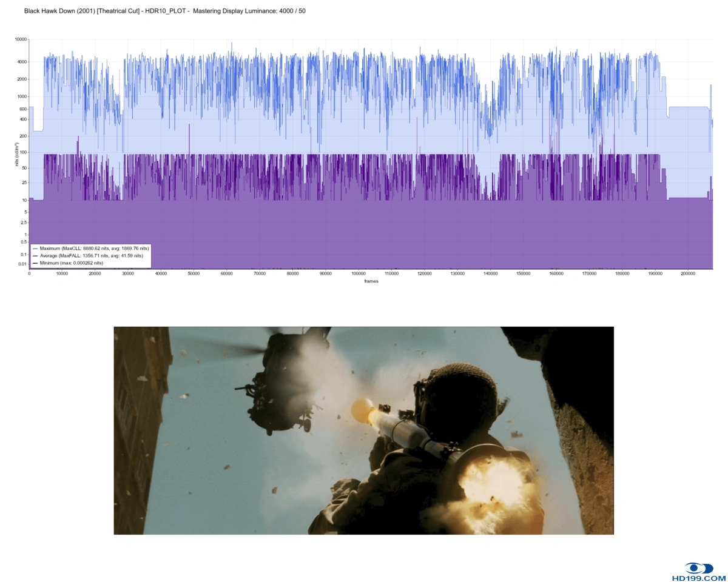Click the 200000 frames x-axis tick label
This screenshot has height=582, width=728.
pyautogui.click(x=687, y=274)
